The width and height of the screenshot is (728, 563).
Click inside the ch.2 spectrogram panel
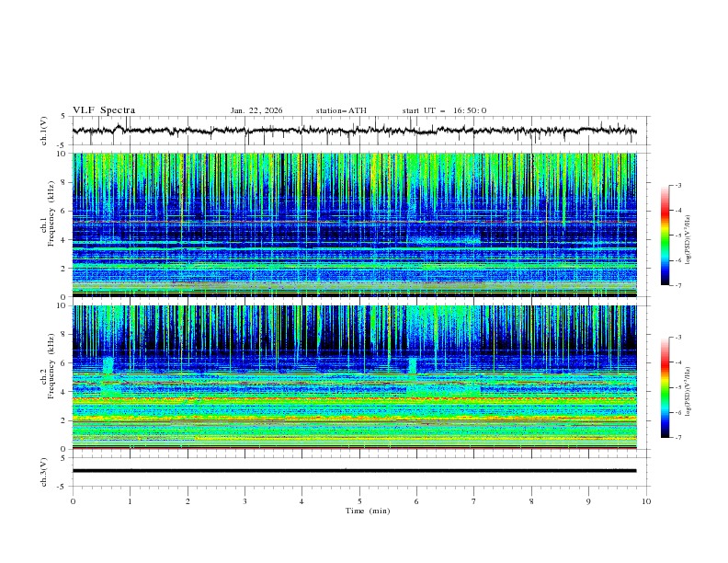click(355, 377)
